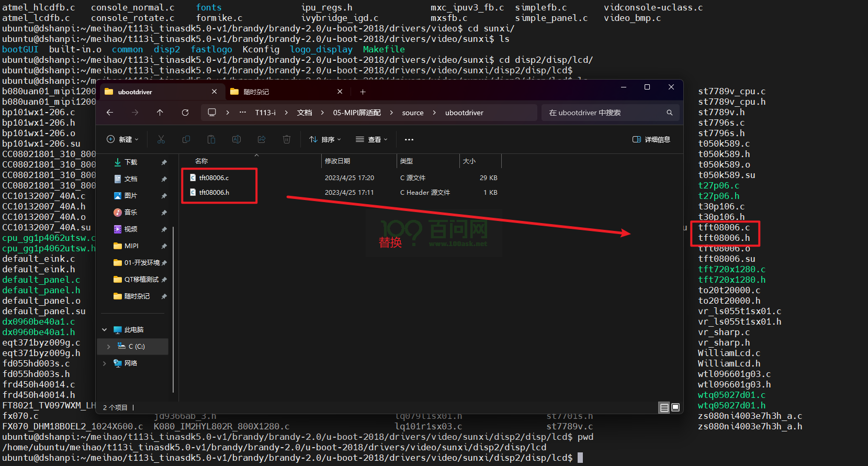This screenshot has height=466, width=868.
Task: Click the Back navigation arrow
Action: tap(110, 113)
